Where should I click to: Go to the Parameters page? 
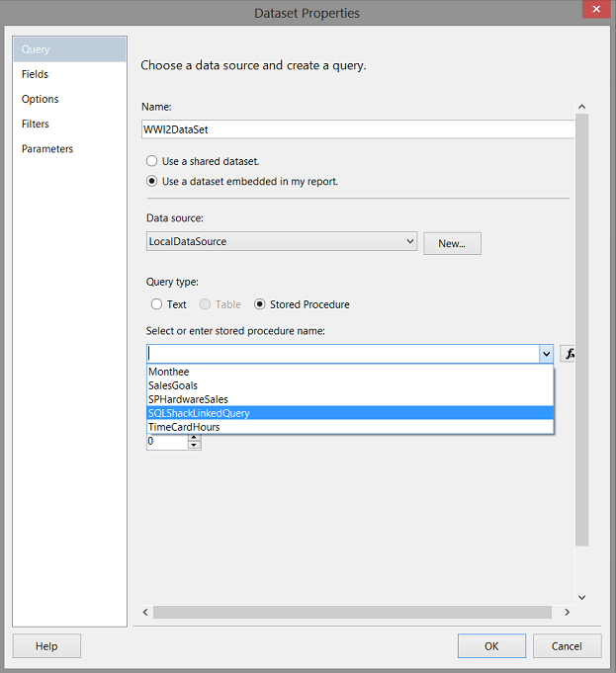pyautogui.click(x=47, y=149)
